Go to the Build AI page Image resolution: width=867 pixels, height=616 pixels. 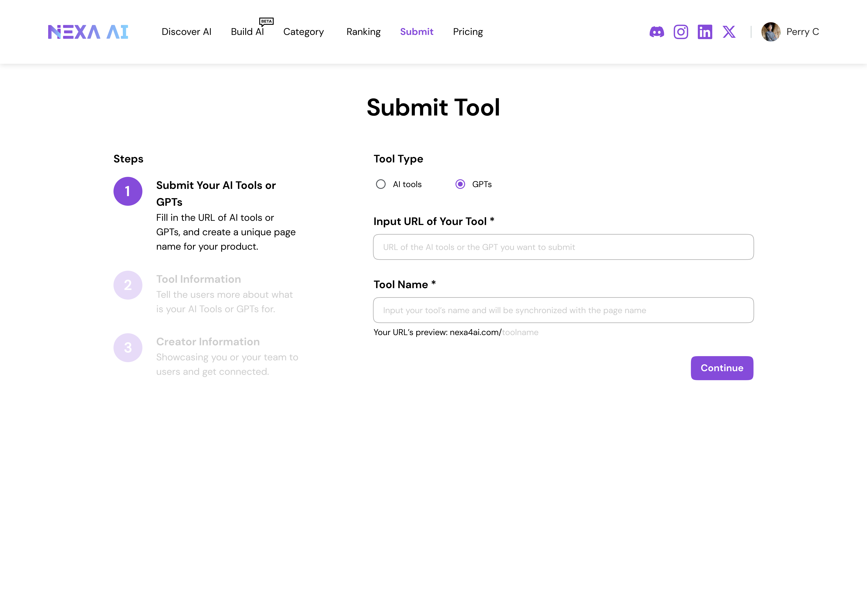pyautogui.click(x=247, y=32)
